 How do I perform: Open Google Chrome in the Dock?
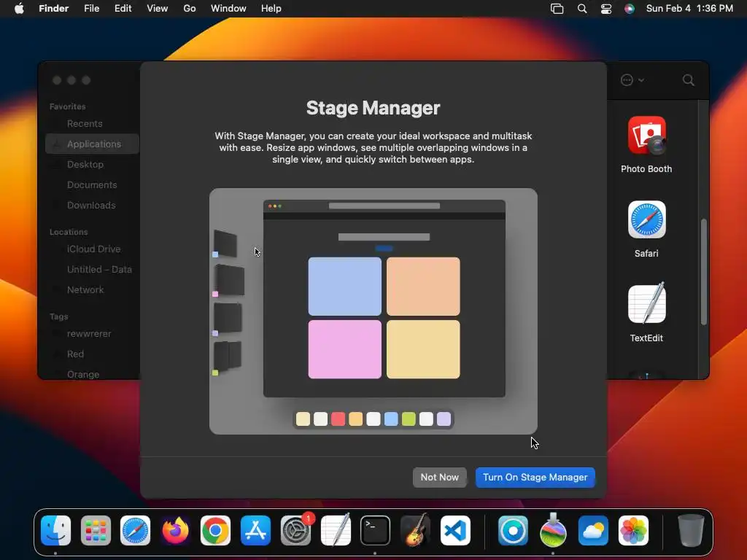215,530
